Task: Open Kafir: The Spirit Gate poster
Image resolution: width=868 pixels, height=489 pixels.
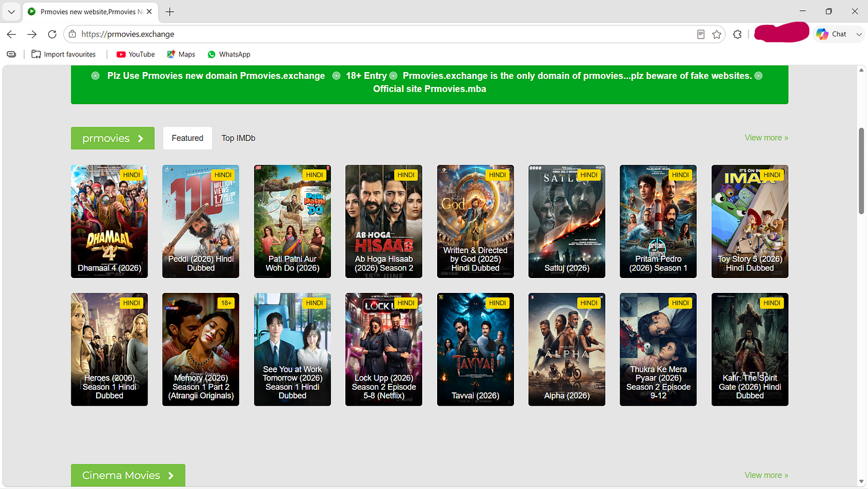Action: click(x=750, y=349)
